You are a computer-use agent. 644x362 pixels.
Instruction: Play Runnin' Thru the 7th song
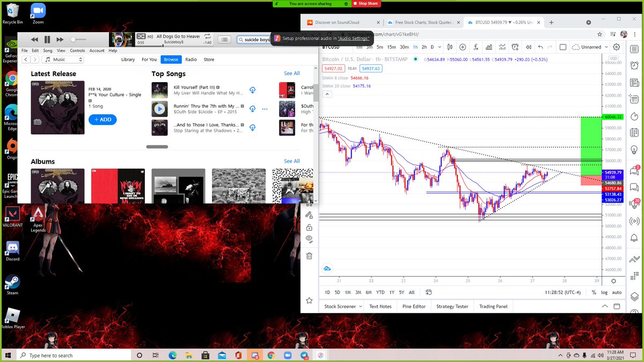pyautogui.click(x=159, y=109)
